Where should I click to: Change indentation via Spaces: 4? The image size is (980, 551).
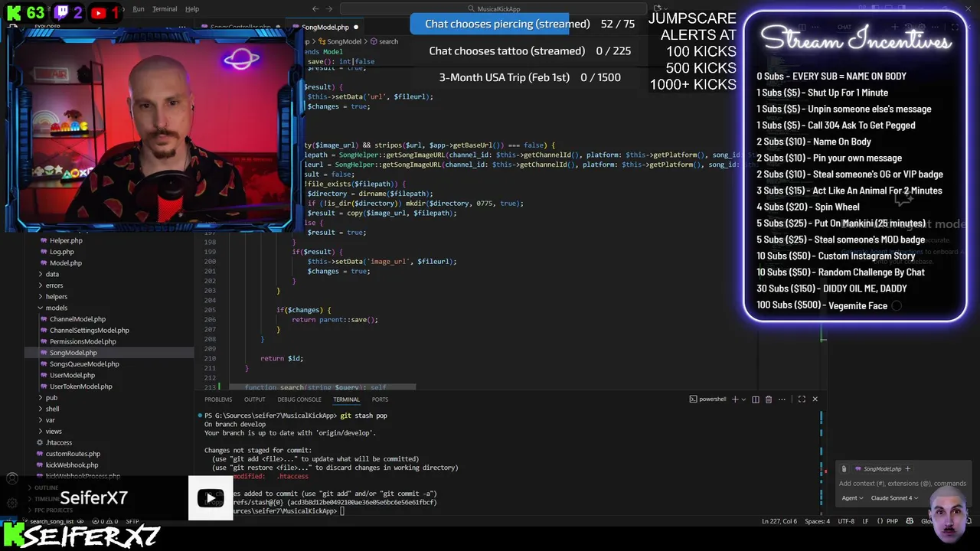point(817,522)
